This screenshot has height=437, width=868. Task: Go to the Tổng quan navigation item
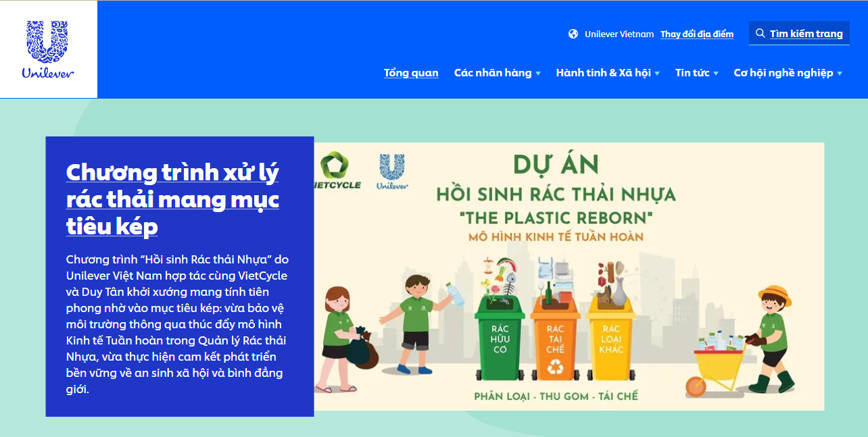(x=411, y=73)
